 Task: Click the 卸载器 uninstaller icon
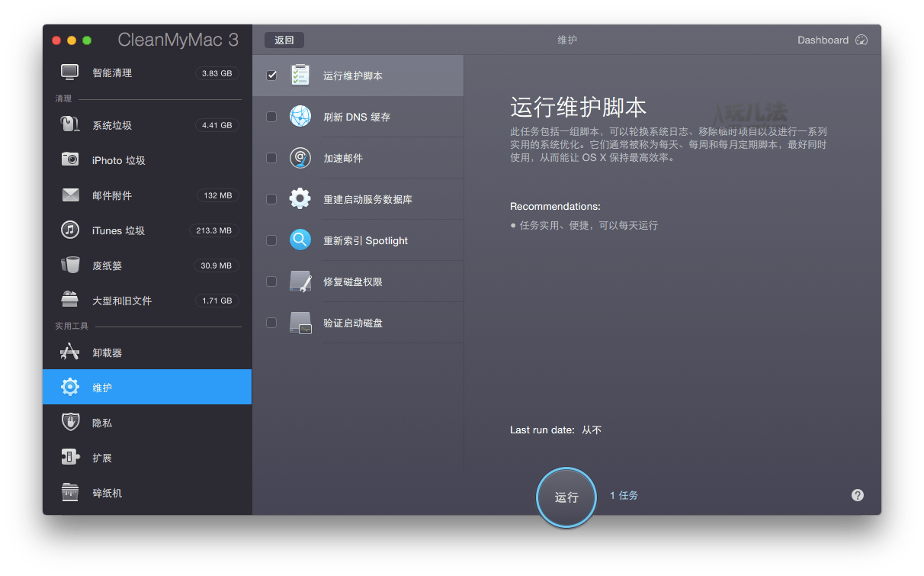tap(70, 352)
